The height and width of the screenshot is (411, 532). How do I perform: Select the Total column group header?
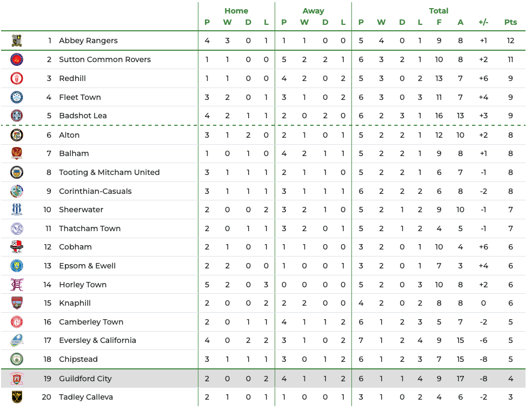tap(438, 11)
